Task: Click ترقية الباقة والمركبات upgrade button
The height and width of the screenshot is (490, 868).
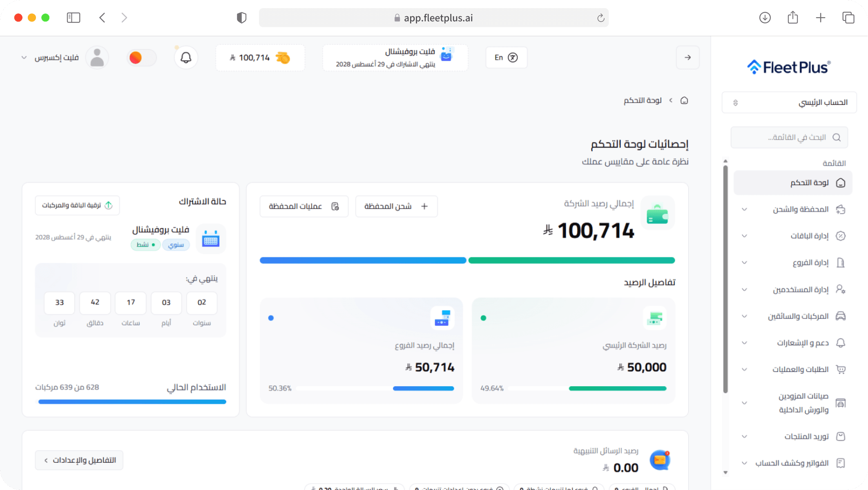Action: click(x=77, y=205)
